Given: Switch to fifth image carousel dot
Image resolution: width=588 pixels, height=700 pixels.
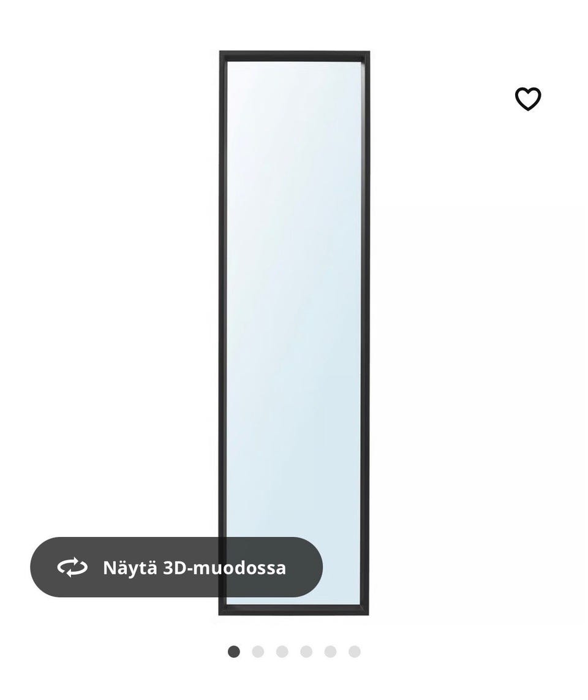Looking at the screenshot, I should (330, 652).
